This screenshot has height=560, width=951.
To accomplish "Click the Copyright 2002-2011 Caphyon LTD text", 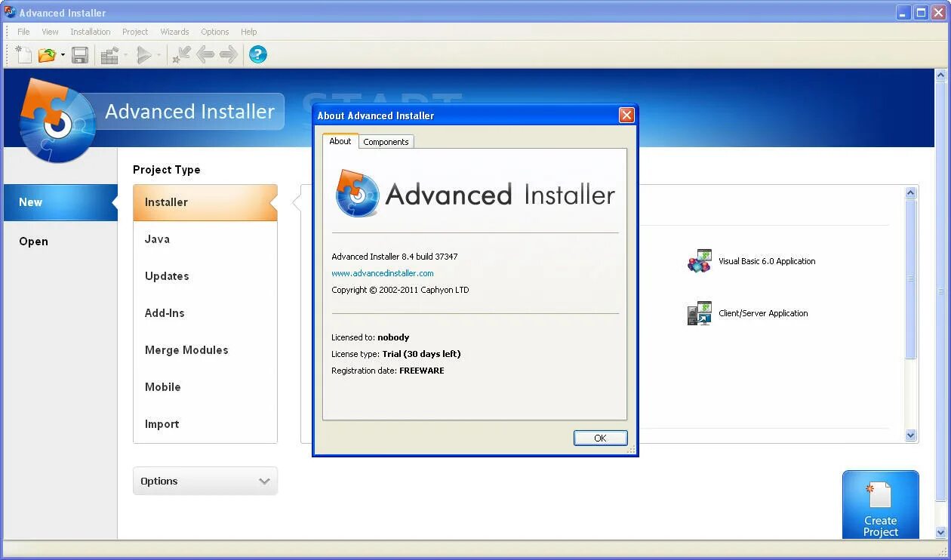I will (400, 290).
